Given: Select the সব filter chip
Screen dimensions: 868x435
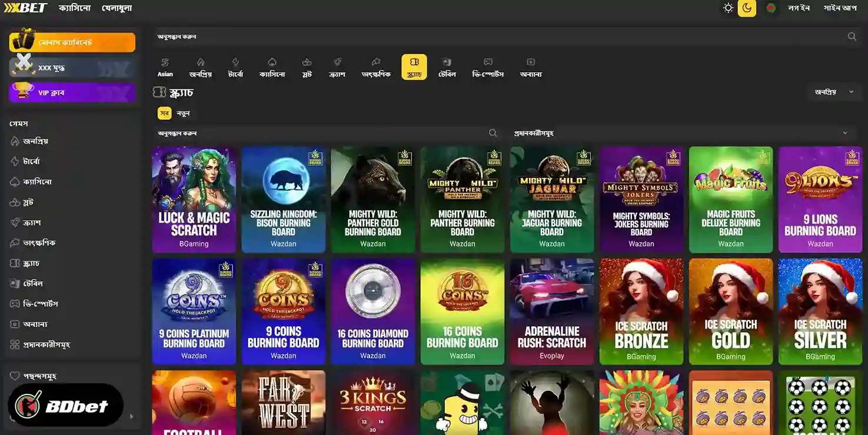Looking at the screenshot, I should point(164,113).
